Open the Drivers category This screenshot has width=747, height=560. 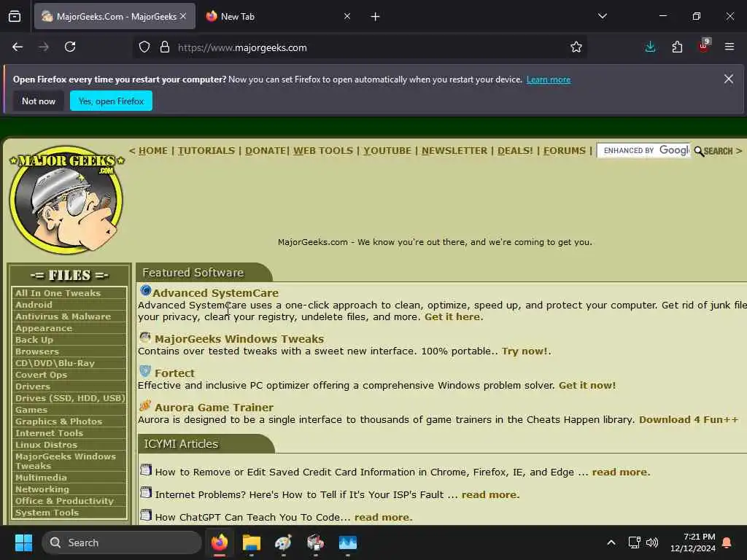coord(32,386)
